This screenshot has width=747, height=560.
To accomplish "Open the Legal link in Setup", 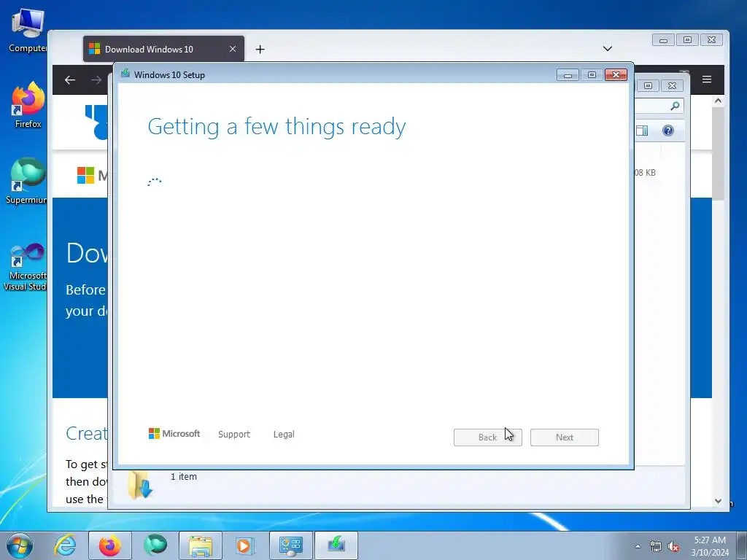I will tap(284, 435).
